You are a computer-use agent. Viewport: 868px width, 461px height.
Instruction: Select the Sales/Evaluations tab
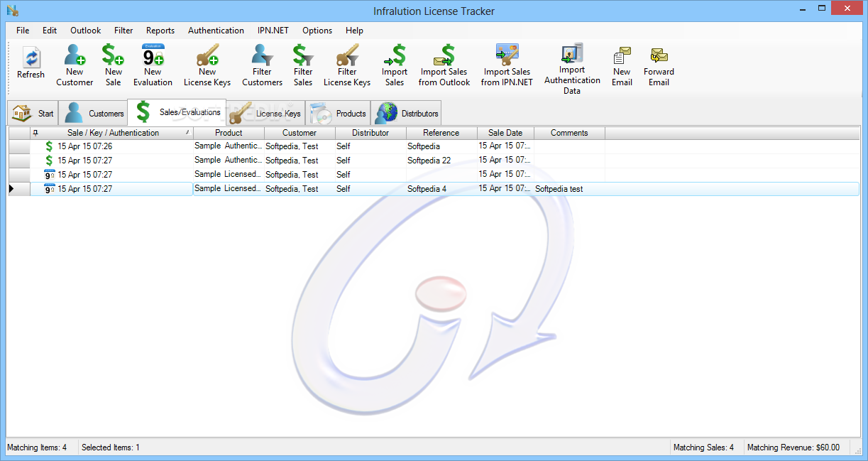point(177,112)
